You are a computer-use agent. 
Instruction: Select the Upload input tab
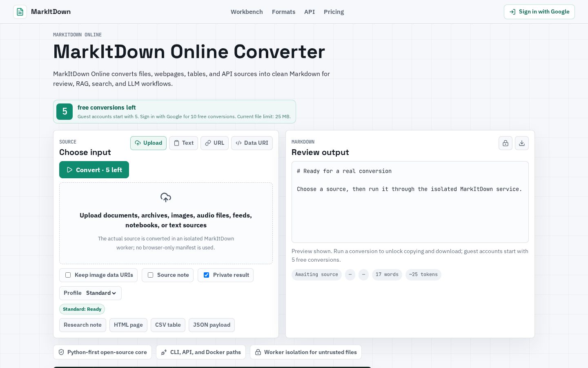pos(148,143)
